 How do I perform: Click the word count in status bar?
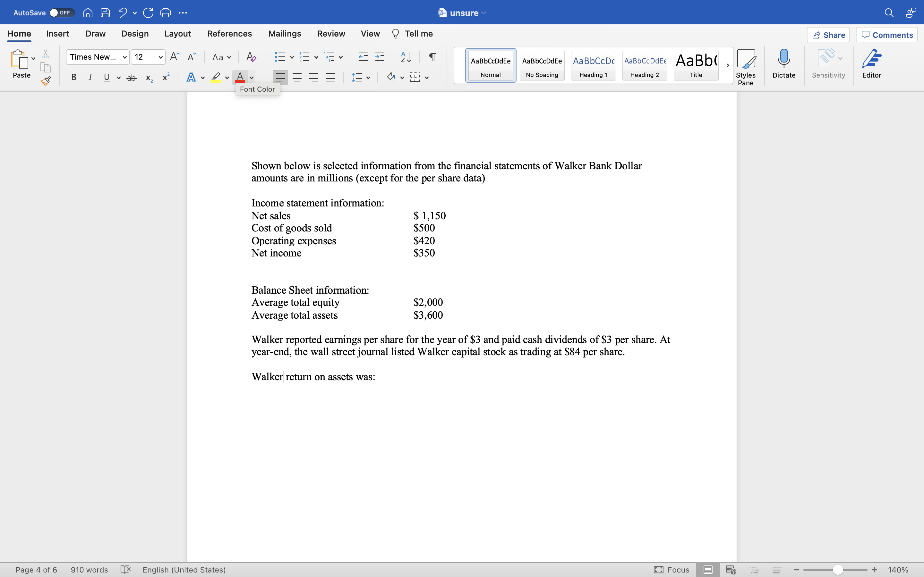tap(89, 570)
